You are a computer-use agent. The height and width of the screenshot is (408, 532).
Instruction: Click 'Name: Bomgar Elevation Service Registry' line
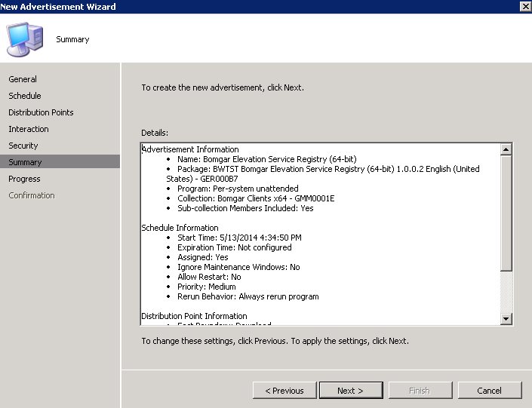click(x=266, y=159)
